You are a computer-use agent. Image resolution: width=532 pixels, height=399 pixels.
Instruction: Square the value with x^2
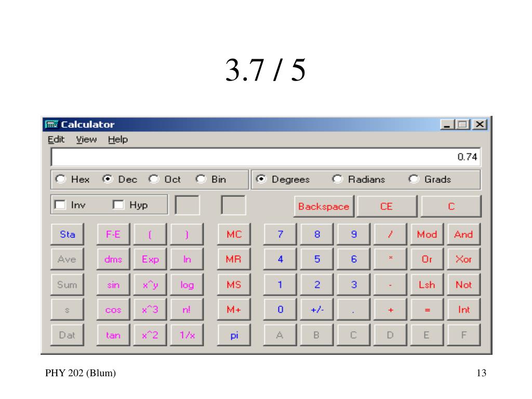(x=150, y=335)
